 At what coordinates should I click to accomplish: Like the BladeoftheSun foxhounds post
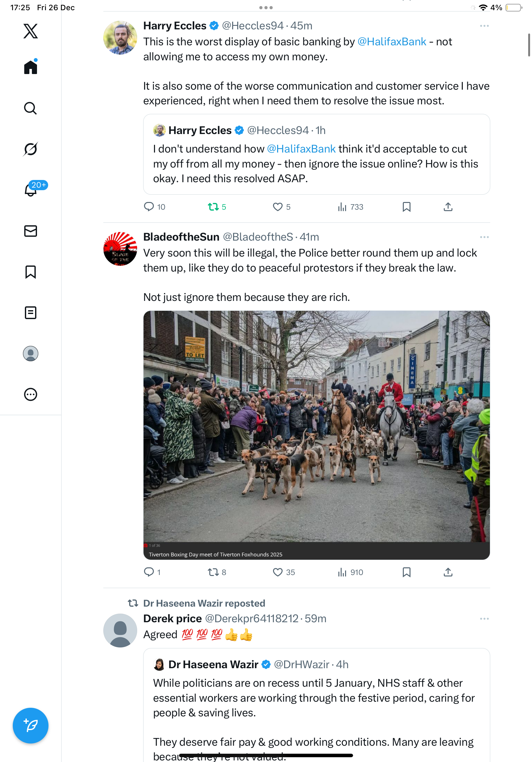[277, 572]
